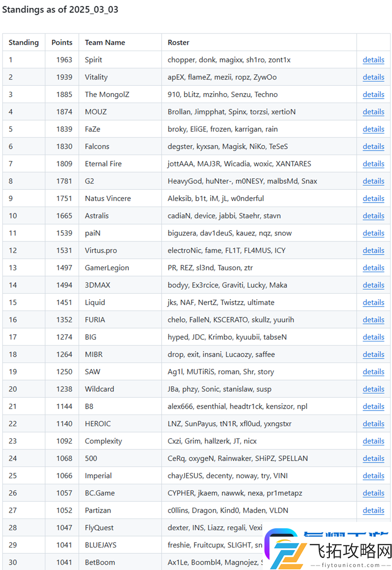Open Natus Vincere details link
Image resolution: width=392 pixels, height=570 pixels.
click(373, 199)
